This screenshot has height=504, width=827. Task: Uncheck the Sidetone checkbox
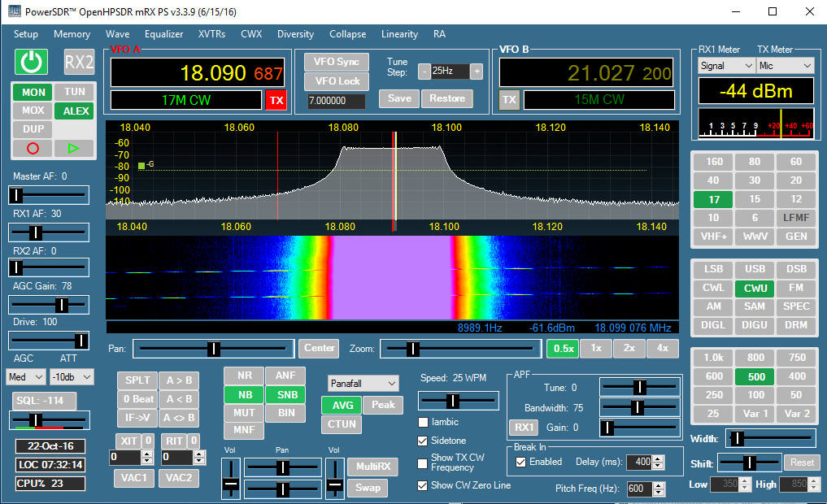pyautogui.click(x=423, y=441)
